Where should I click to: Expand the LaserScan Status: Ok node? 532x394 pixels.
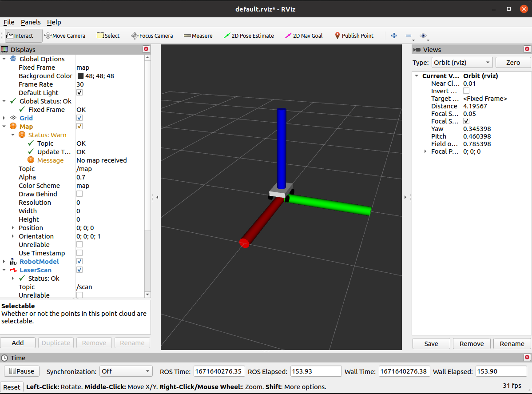pyautogui.click(x=13, y=278)
